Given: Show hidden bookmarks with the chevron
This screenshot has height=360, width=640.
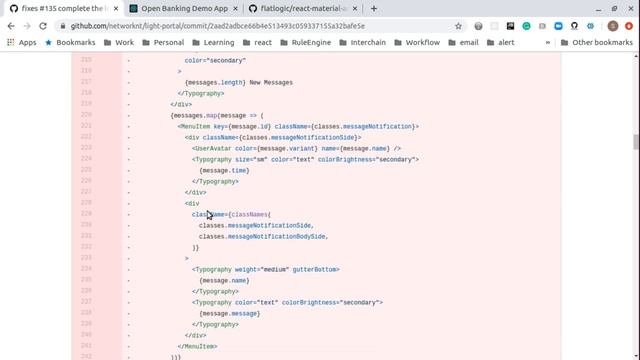Looking at the screenshot, I should coord(548,42).
